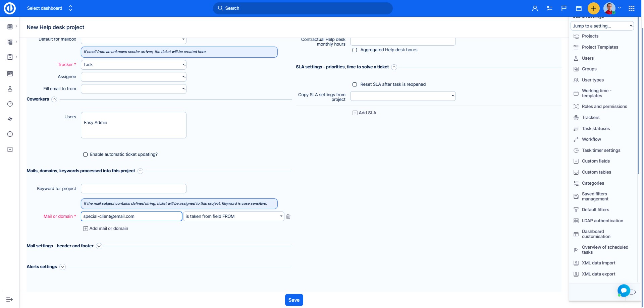Click the yellow plus quick-add button
Screen dimensions: 644x308
pyautogui.click(x=593, y=8)
